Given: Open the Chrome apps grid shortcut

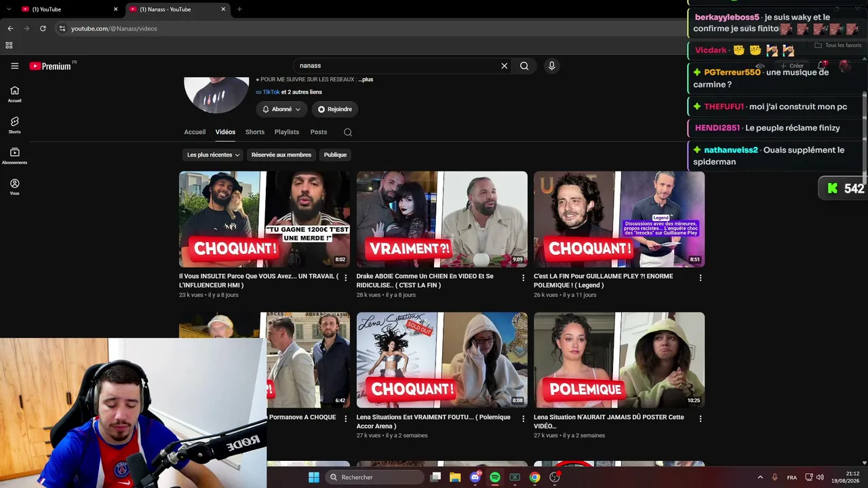Looking at the screenshot, I should point(9,45).
